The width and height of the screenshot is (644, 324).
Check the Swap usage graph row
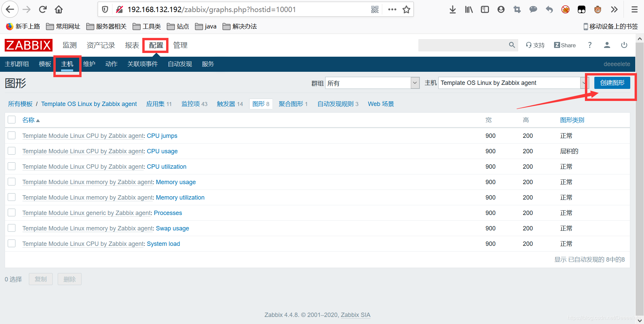click(12, 228)
